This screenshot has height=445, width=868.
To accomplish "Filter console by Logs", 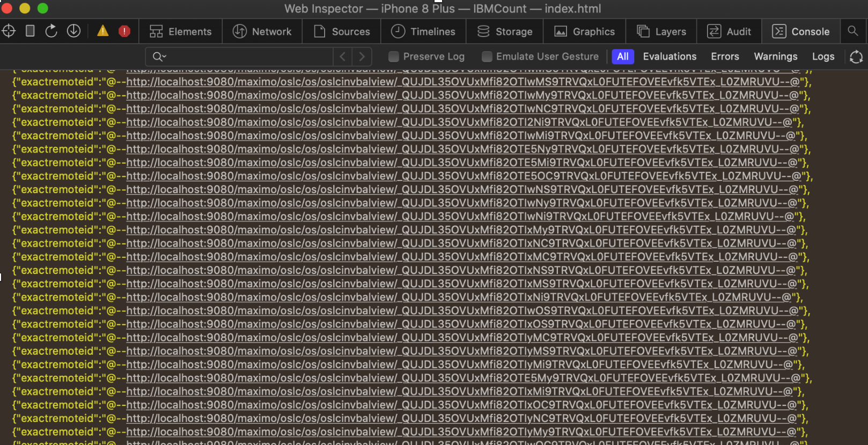I will coord(823,56).
